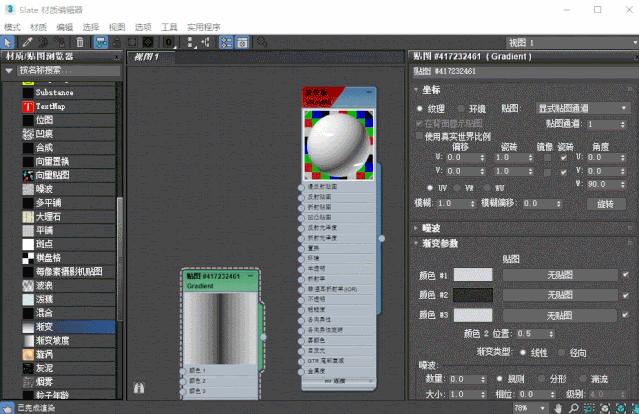Viewport: 639px width, 414px height.
Task: Select 噪波 noise map entry
Action: coord(68,189)
